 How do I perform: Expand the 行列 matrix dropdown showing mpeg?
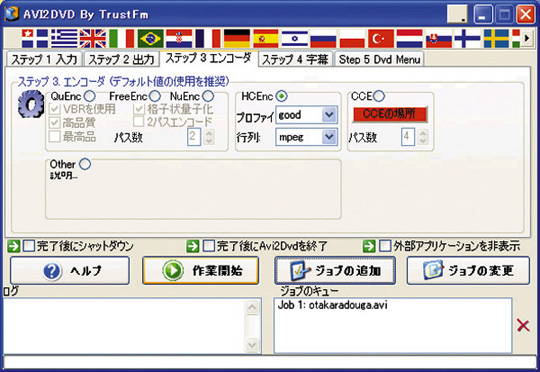pyautogui.click(x=306, y=137)
